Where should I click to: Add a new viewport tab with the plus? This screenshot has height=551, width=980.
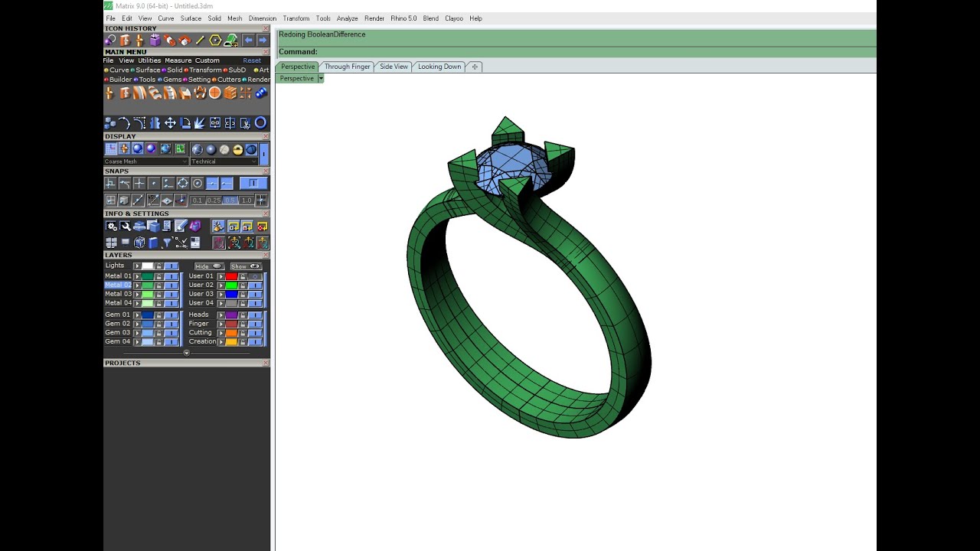click(x=475, y=67)
